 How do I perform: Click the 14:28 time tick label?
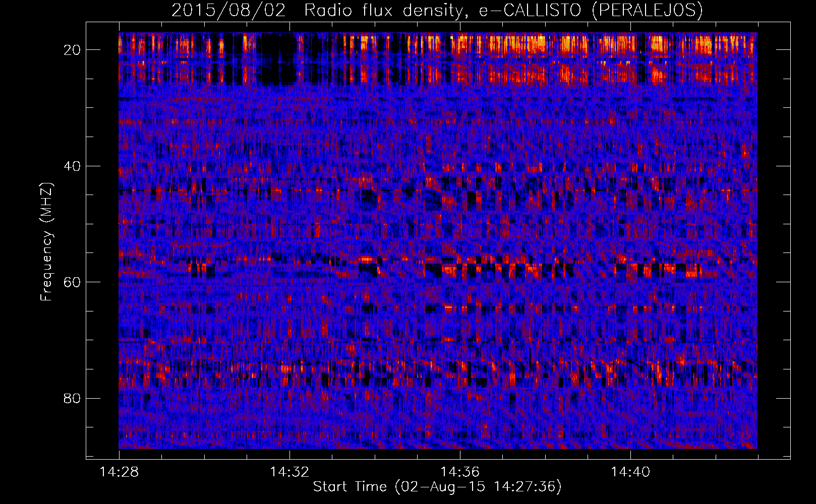pyautogui.click(x=119, y=472)
